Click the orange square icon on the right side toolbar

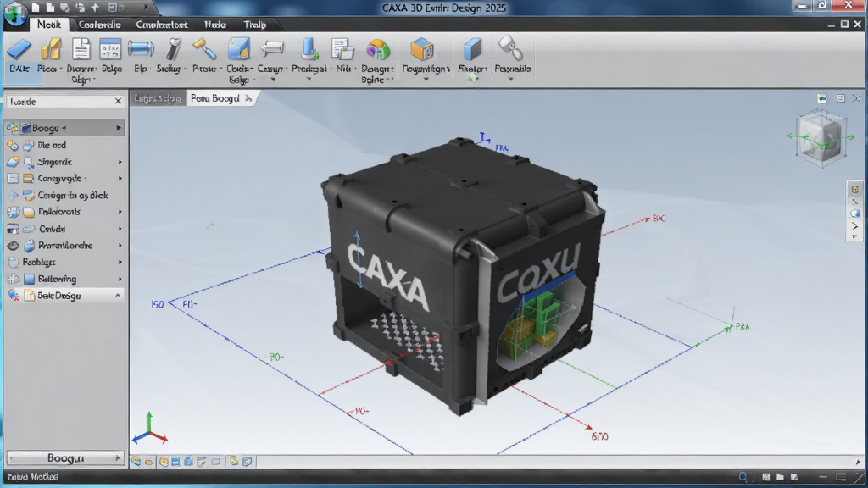[854, 190]
